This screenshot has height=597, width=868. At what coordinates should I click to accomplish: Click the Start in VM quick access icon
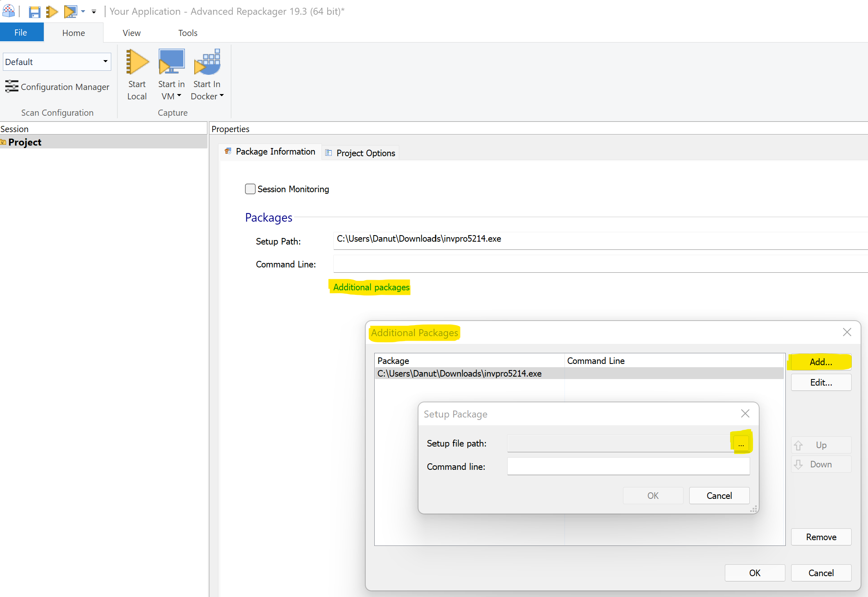click(x=71, y=11)
